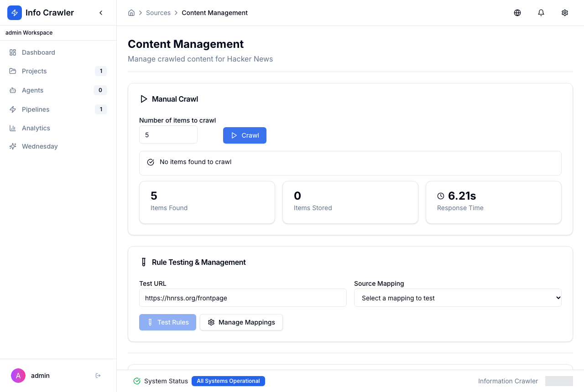Start crawling with the Crawl button
Image resolution: width=584 pixels, height=392 pixels.
(245, 135)
